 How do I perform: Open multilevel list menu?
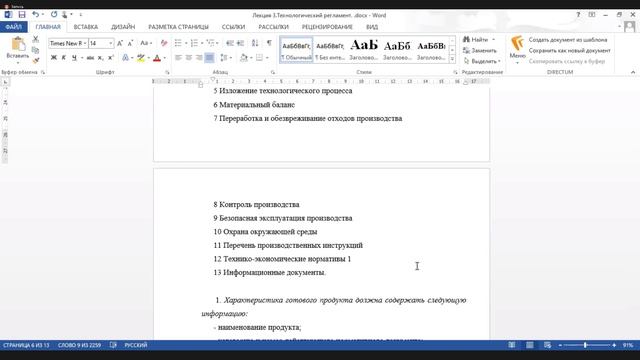(x=211, y=43)
